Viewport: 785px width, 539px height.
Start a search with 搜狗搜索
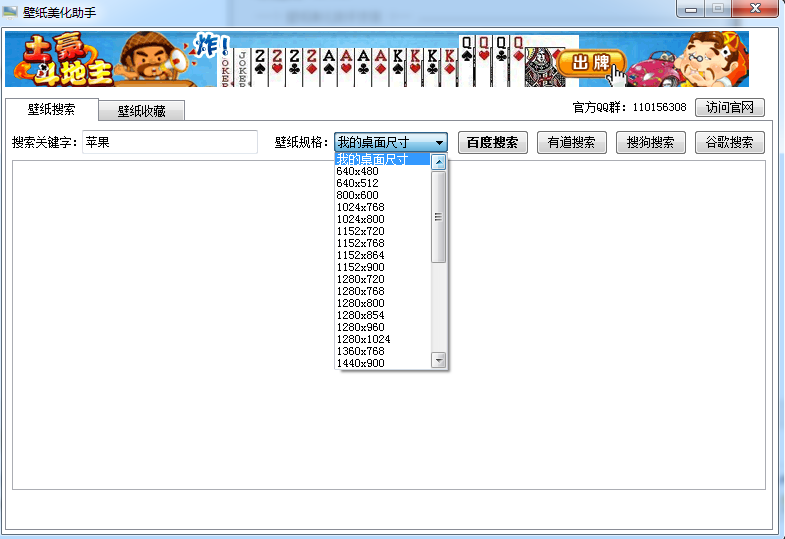point(650,143)
